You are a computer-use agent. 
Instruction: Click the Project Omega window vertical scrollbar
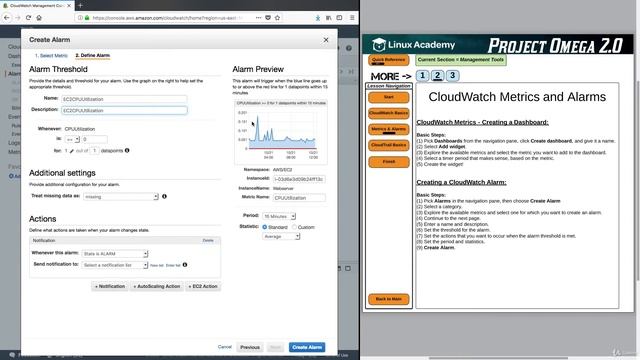click(637, 180)
